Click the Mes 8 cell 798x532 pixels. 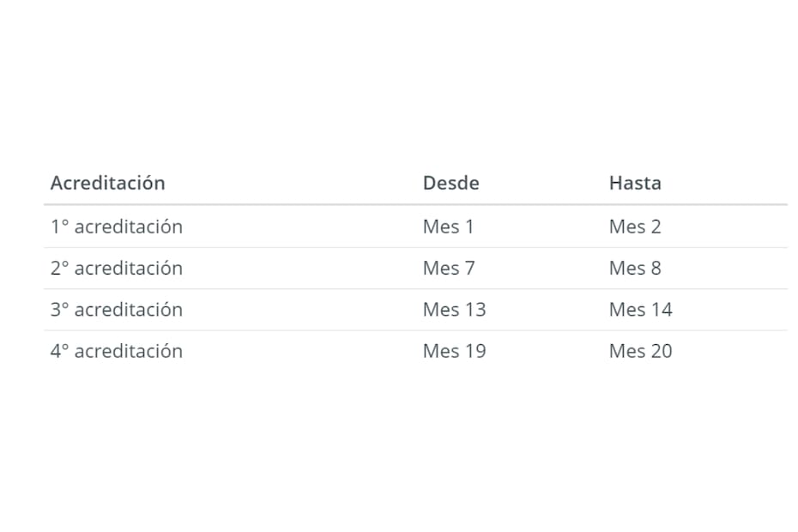point(635,269)
